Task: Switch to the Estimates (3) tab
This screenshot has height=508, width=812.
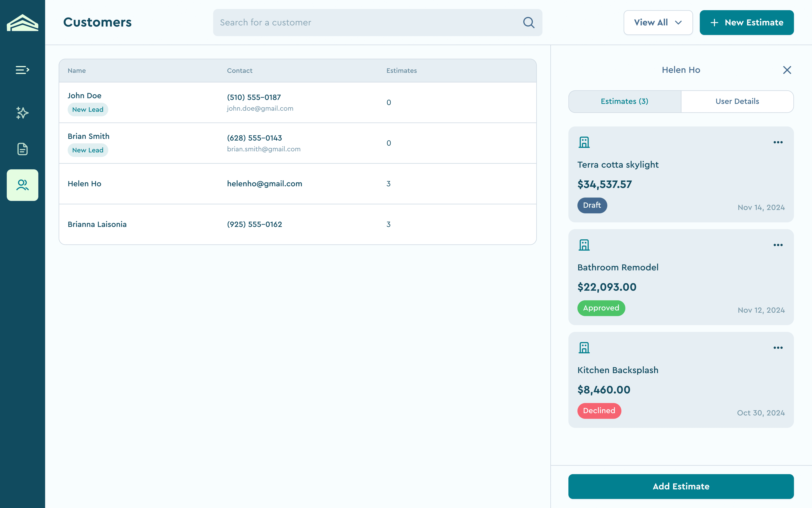Action: [624, 101]
